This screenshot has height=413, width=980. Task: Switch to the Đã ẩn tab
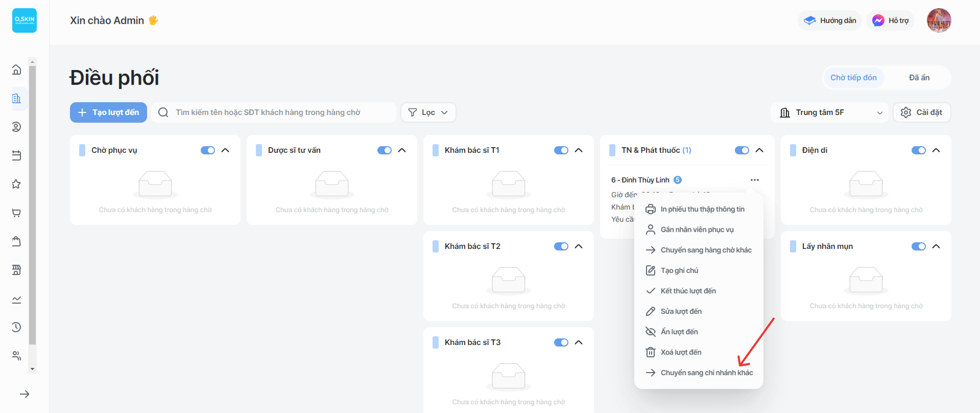point(919,78)
